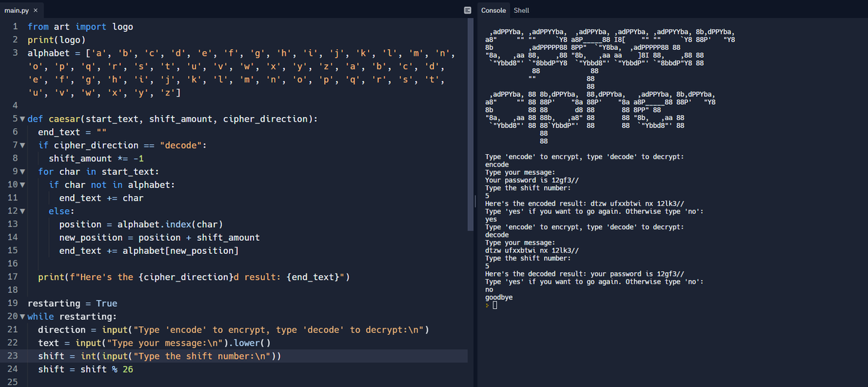Click the 'text = input' line 22
This screenshot has height=387, width=868.
[x=154, y=343]
